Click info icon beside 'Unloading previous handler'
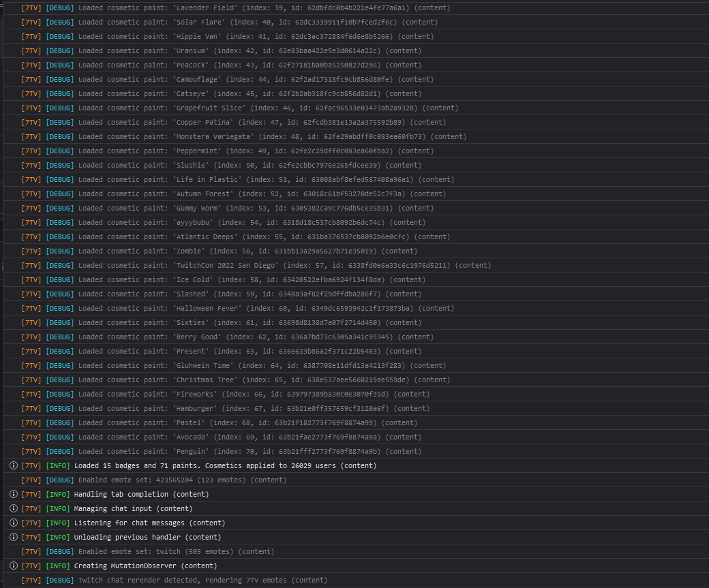 click(x=14, y=537)
